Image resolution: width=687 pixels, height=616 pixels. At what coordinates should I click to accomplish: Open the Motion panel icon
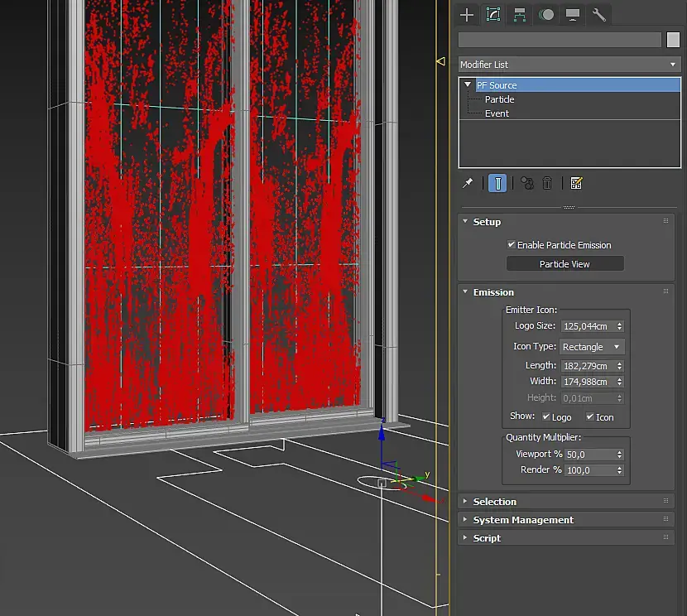(x=545, y=15)
